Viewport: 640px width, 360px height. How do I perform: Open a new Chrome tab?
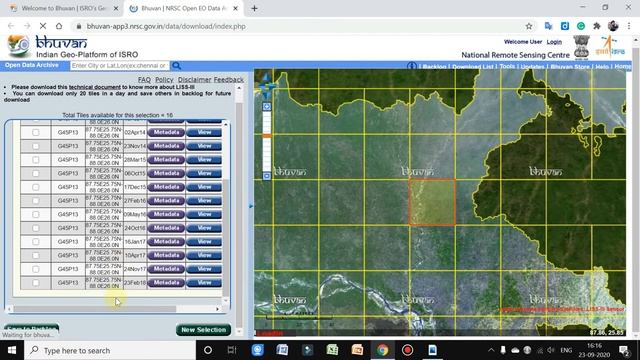click(x=254, y=8)
